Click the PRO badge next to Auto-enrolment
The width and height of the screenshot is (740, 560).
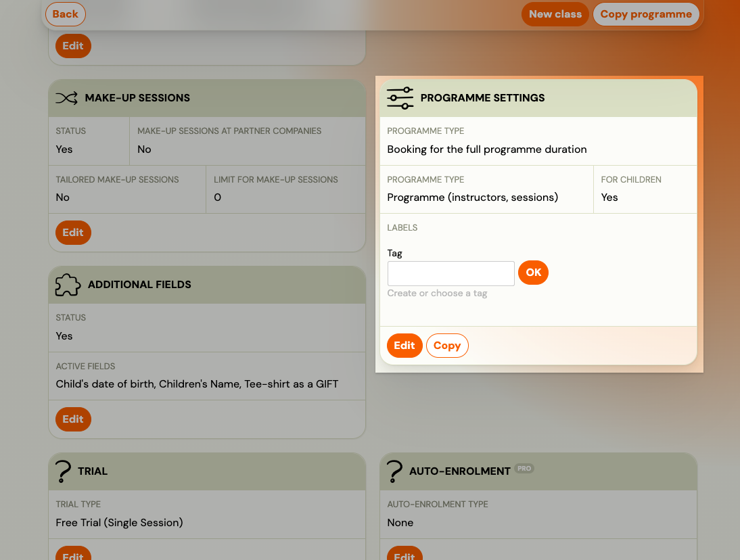(x=524, y=468)
